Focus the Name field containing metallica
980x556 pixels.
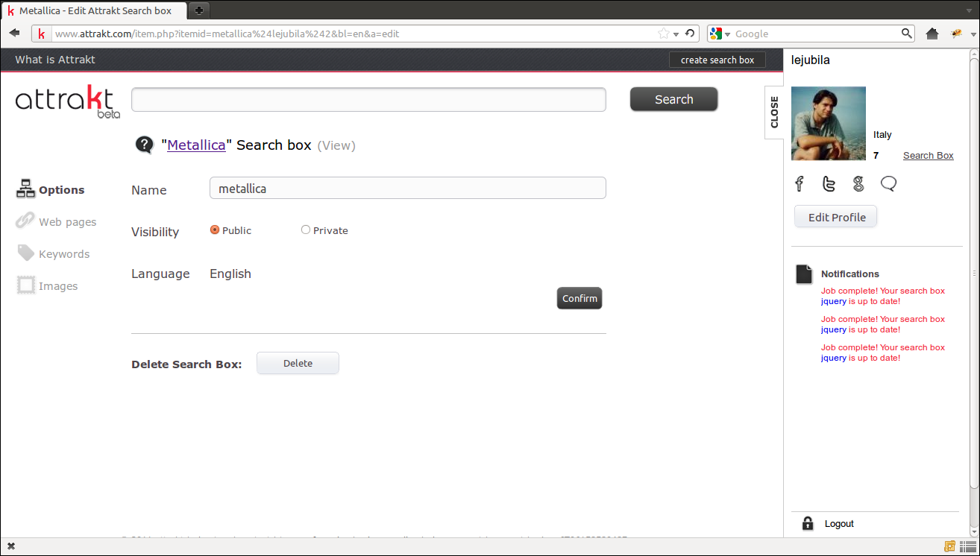(408, 189)
